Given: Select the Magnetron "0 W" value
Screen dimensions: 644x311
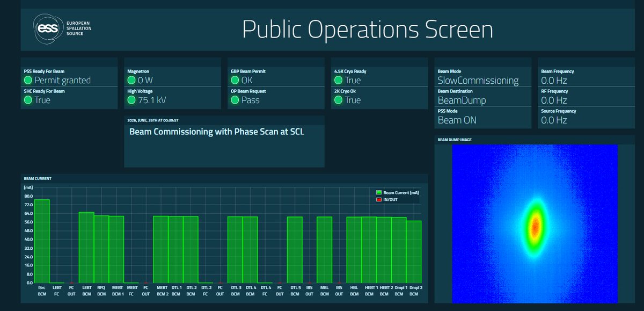Looking at the screenshot, I should tap(145, 81).
